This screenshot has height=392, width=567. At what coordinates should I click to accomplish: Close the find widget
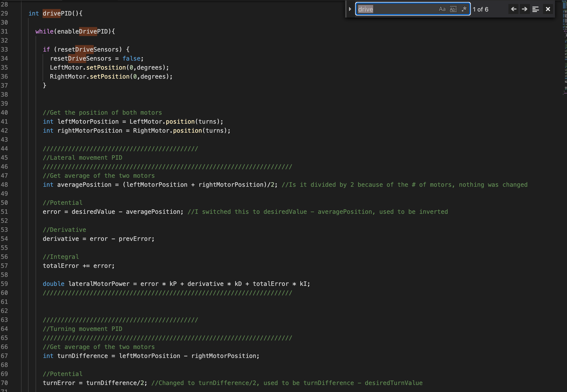click(548, 9)
